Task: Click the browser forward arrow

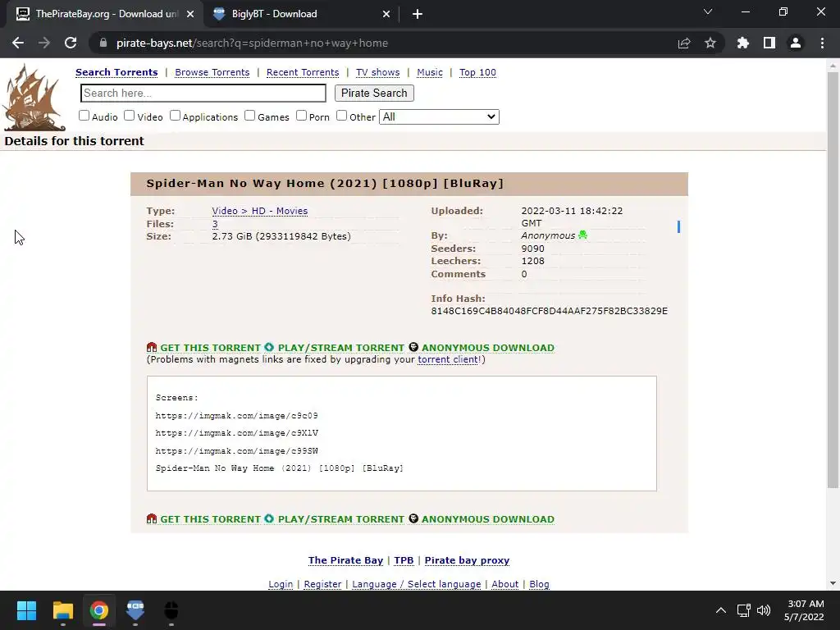Action: point(44,43)
